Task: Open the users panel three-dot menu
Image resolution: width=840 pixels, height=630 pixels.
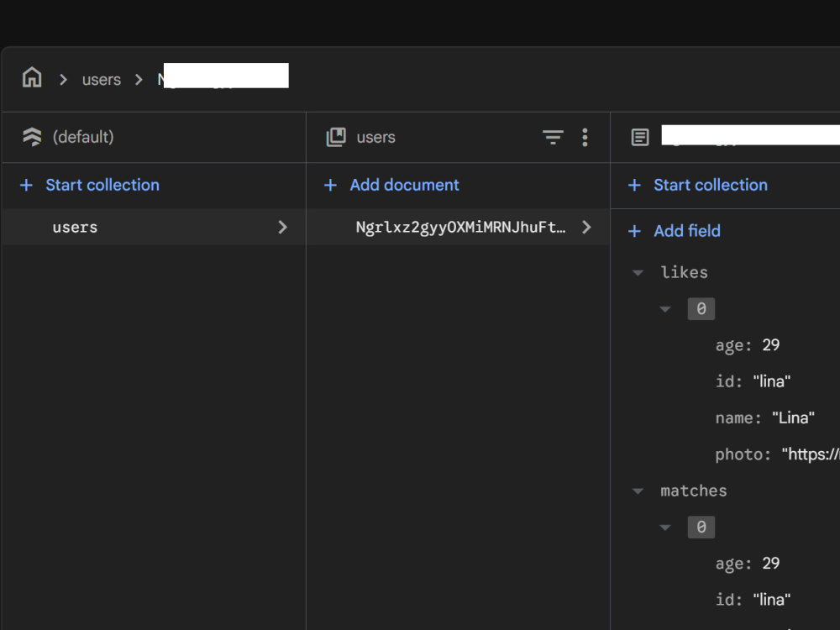Action: tap(585, 137)
